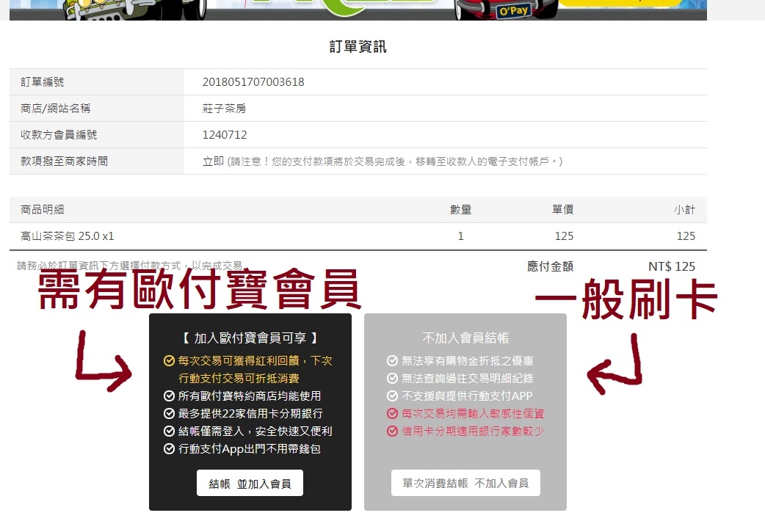Viewport: 765px width, 532px height.
Task: Click the 結帳 並加入會員 button
Action: (x=250, y=484)
